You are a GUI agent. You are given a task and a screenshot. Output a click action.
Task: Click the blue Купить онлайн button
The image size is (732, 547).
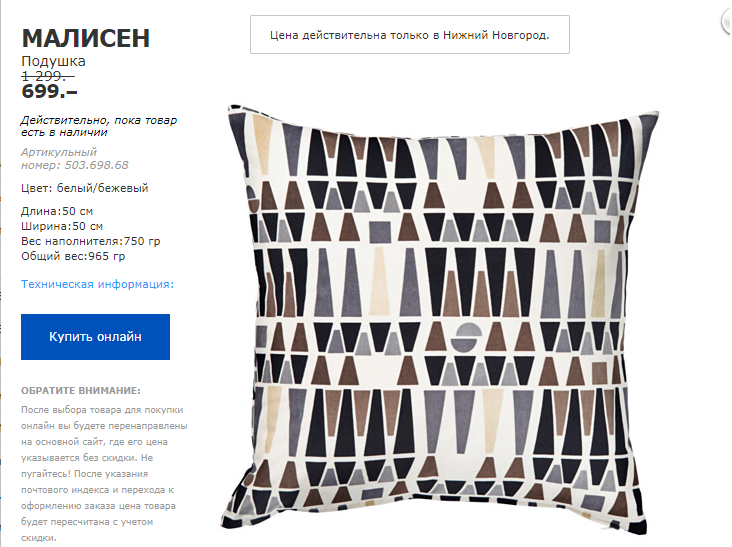coord(95,337)
